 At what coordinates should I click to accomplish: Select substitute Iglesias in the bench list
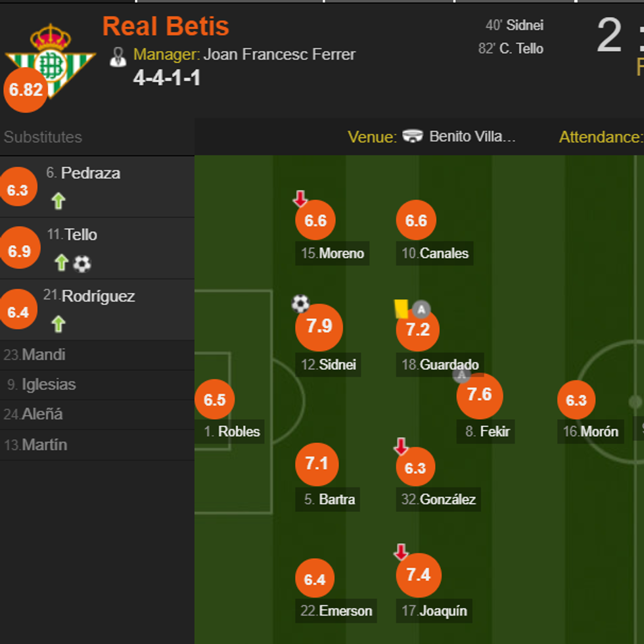point(48,384)
